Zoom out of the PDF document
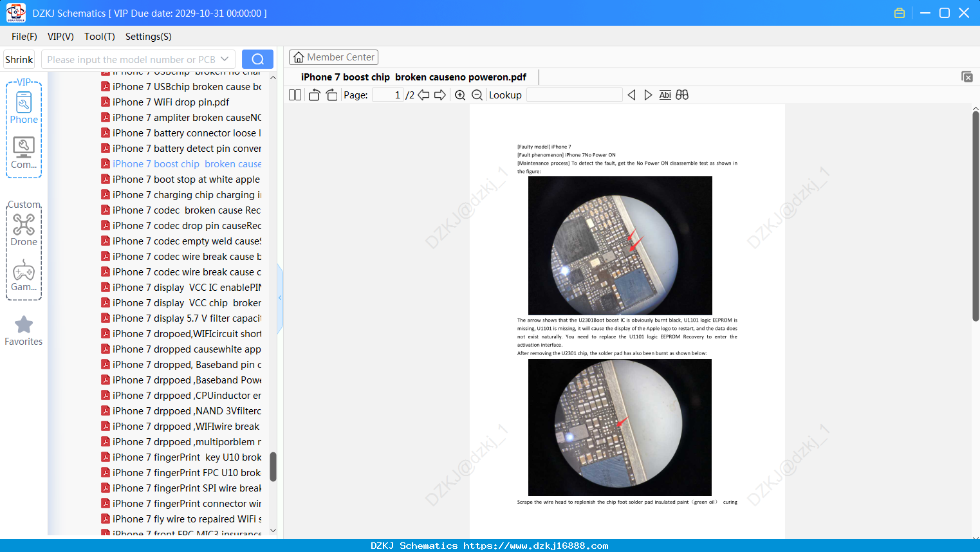 (x=477, y=95)
